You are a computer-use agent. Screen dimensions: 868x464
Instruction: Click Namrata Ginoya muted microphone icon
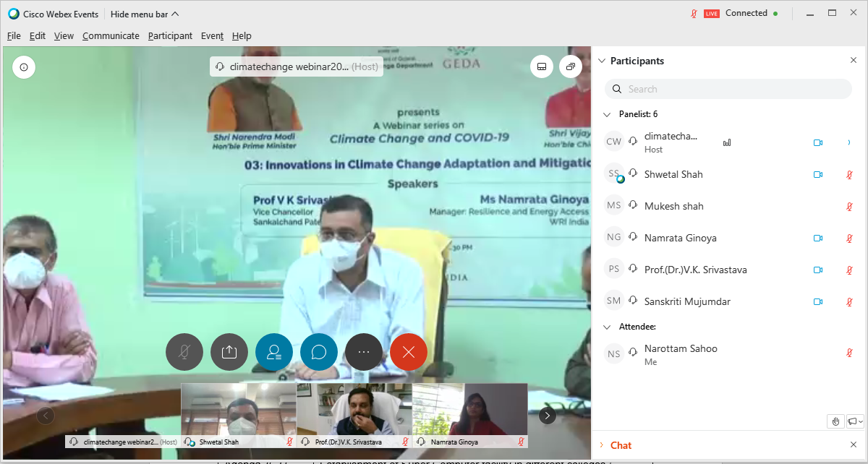coord(850,238)
